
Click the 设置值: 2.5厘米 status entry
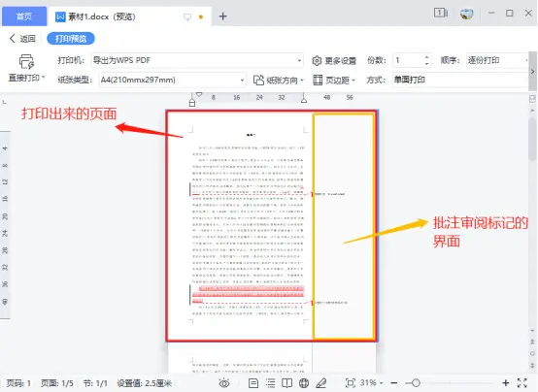(144, 383)
